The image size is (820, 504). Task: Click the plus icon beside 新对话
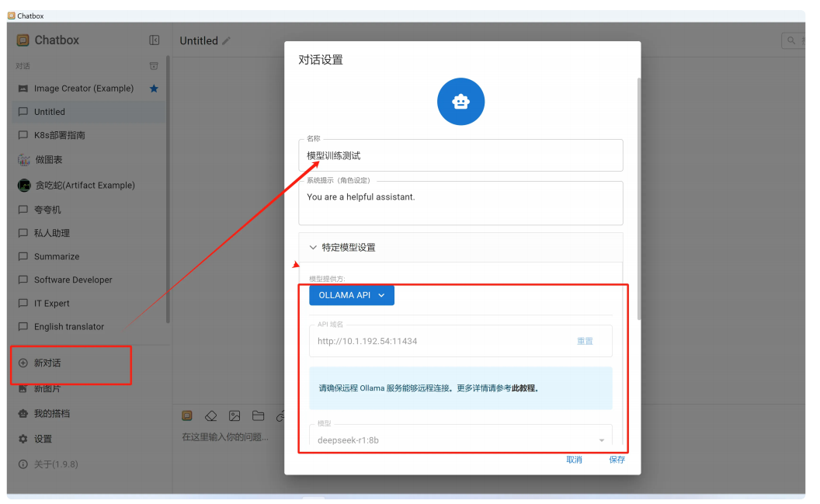pos(23,363)
